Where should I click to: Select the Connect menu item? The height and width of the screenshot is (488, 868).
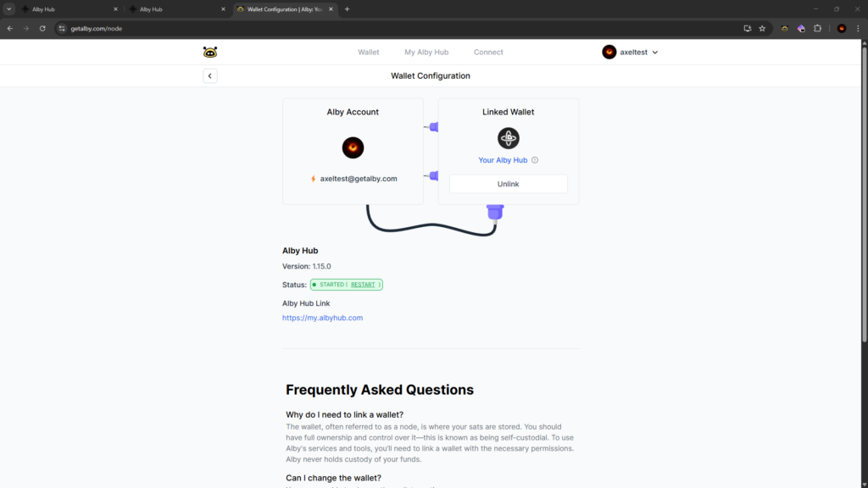tap(488, 53)
